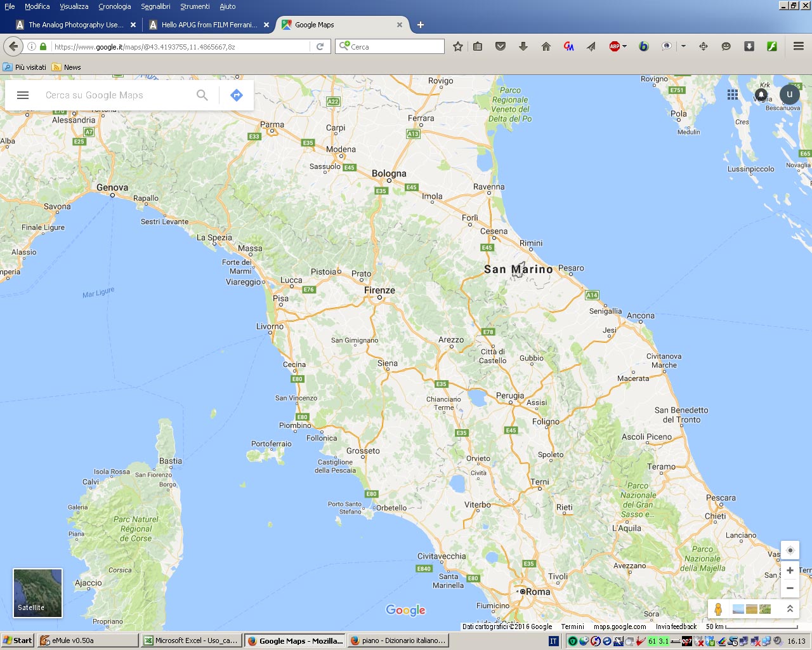Show site identity info icon
The width and height of the screenshot is (812, 650).
(x=32, y=46)
